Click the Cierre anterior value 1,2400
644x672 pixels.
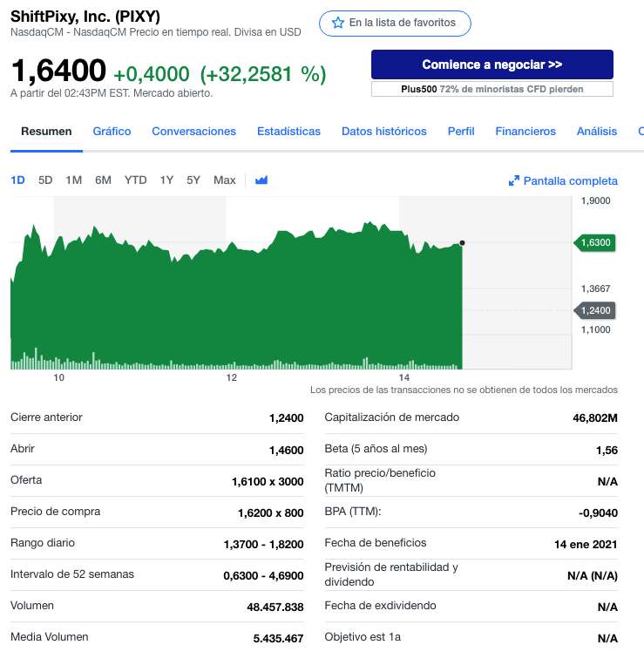click(x=286, y=417)
